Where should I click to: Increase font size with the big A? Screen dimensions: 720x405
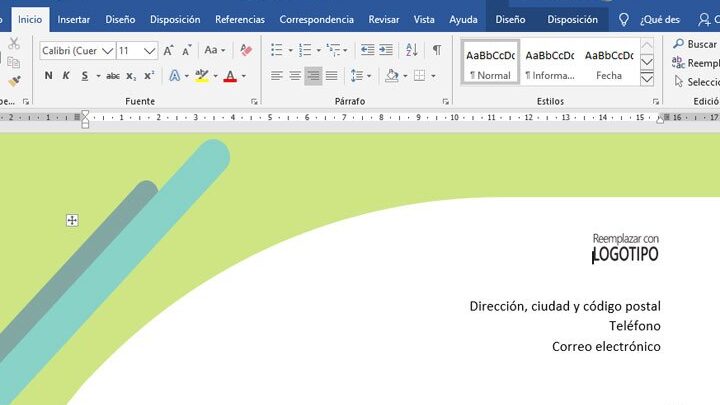coord(169,51)
